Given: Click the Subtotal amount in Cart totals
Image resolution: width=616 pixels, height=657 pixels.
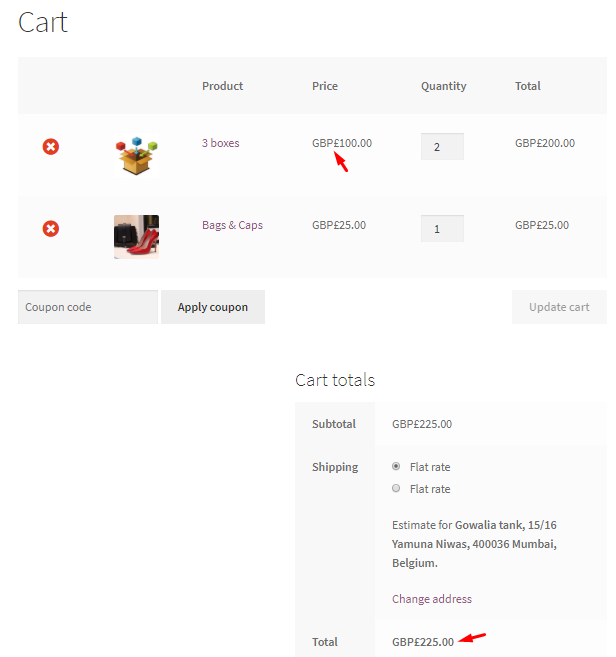Looking at the screenshot, I should [421, 424].
